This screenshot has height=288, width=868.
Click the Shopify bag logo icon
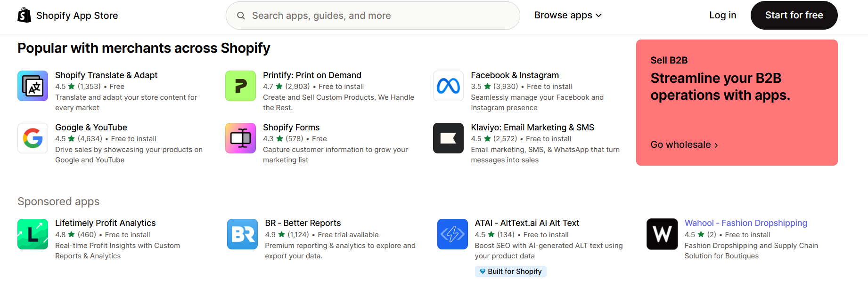(24, 15)
